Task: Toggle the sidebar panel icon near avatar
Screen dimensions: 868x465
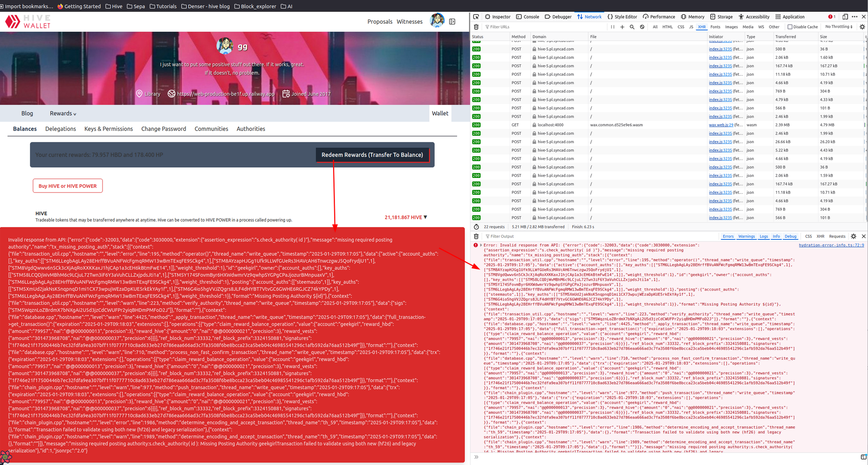Action: [452, 22]
